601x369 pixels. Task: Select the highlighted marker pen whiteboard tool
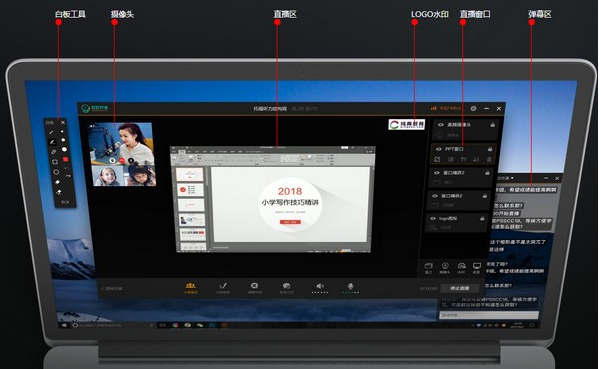click(52, 142)
